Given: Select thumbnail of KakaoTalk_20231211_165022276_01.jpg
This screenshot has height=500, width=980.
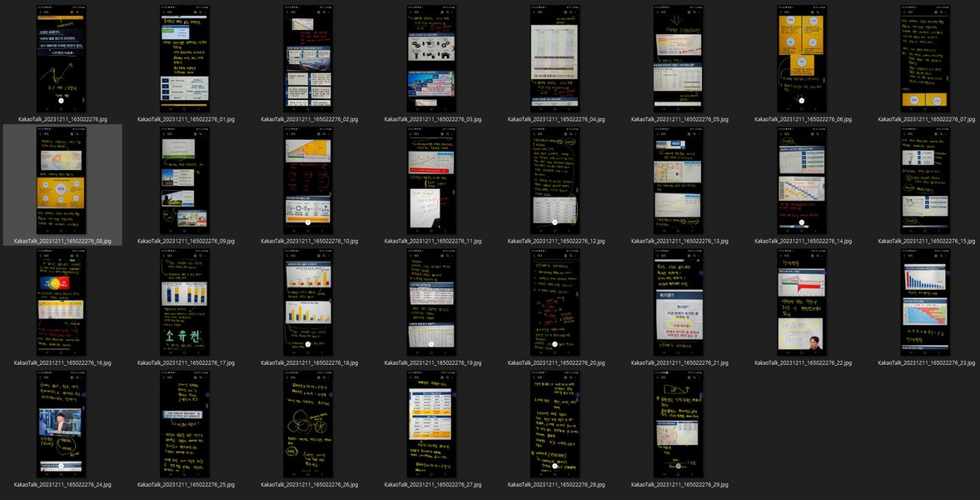Looking at the screenshot, I should [x=184, y=59].
